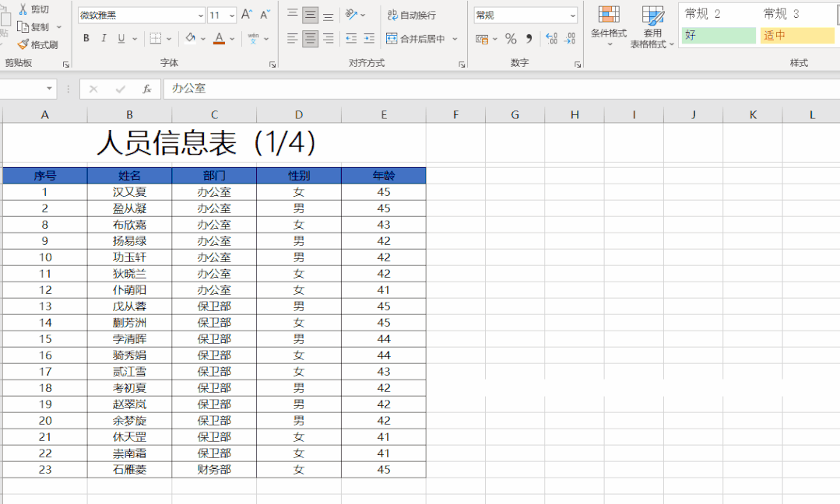Click the text orientation icon
Viewport: 840px width, 504px height.
click(x=351, y=15)
